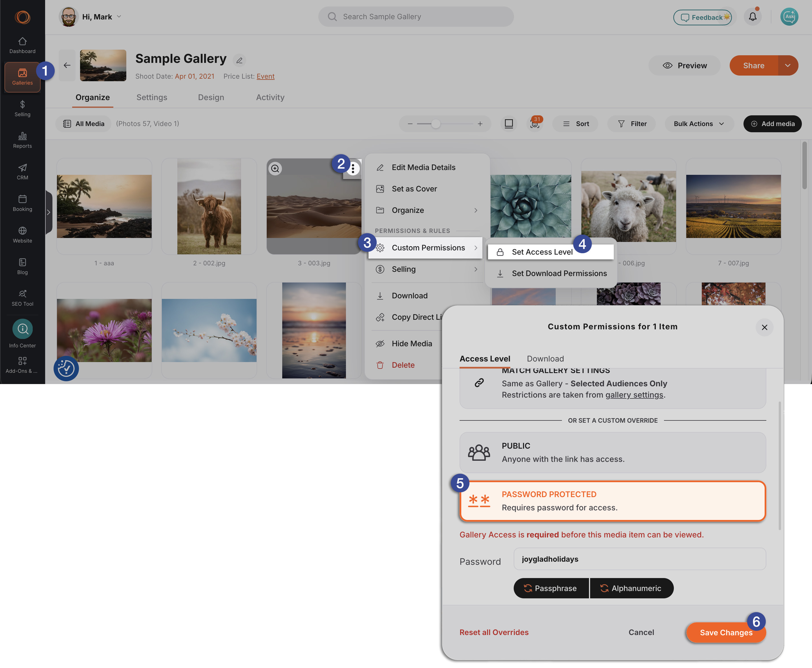812x668 pixels.
Task: Open the Filter options
Action: click(632, 124)
